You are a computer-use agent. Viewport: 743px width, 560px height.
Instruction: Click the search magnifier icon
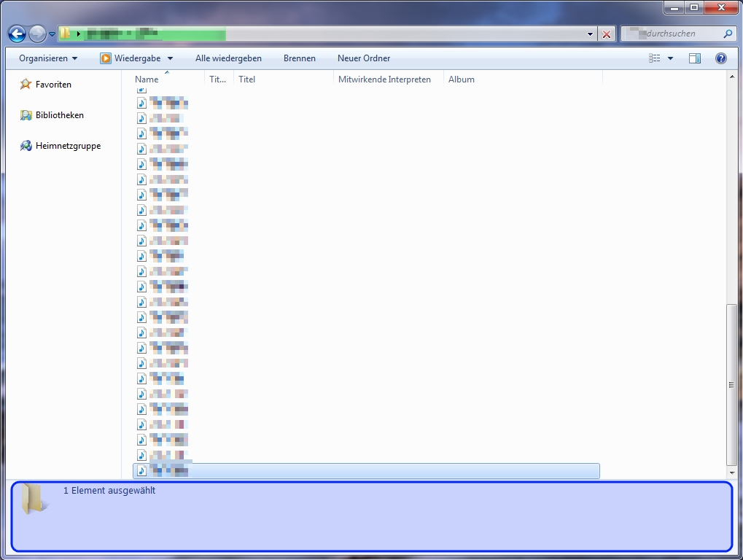click(x=728, y=34)
